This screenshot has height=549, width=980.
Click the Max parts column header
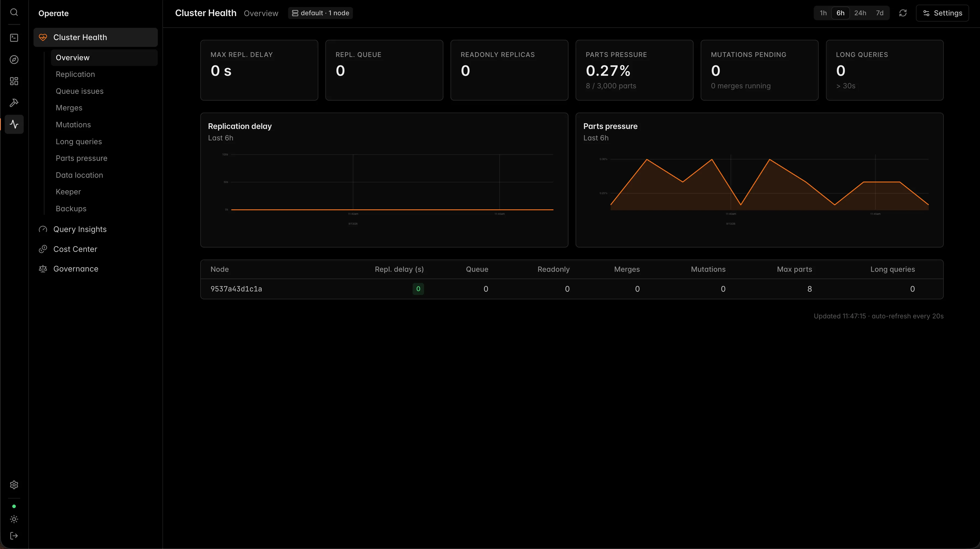794,269
